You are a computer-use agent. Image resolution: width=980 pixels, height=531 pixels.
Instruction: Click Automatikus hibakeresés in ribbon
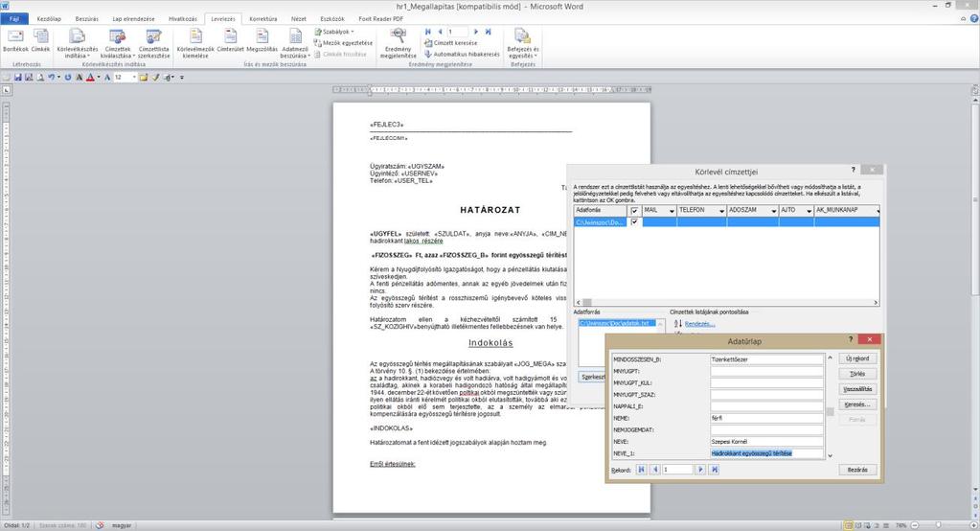click(x=462, y=55)
